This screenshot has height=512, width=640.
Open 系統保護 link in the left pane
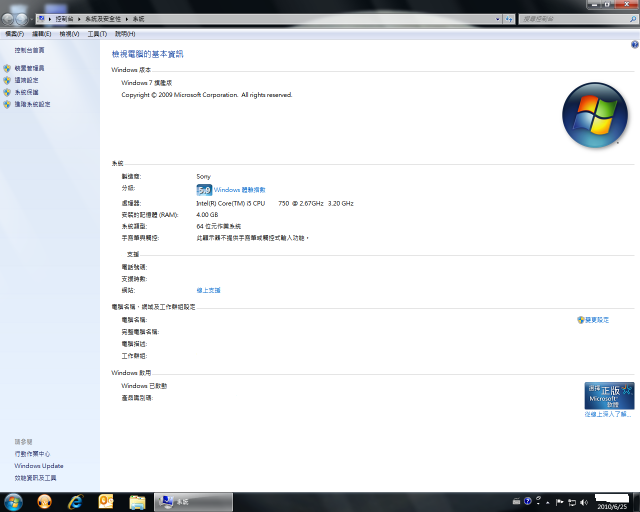(x=27, y=92)
